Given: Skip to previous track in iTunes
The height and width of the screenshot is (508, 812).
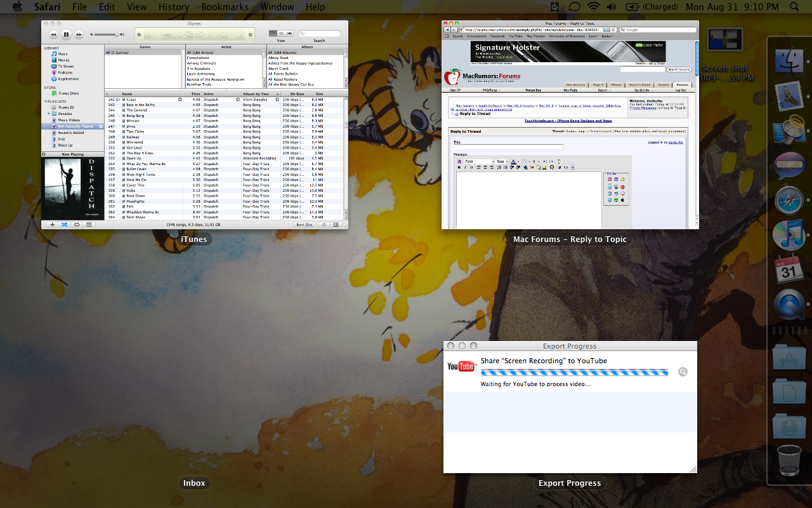Looking at the screenshot, I should click(53, 34).
